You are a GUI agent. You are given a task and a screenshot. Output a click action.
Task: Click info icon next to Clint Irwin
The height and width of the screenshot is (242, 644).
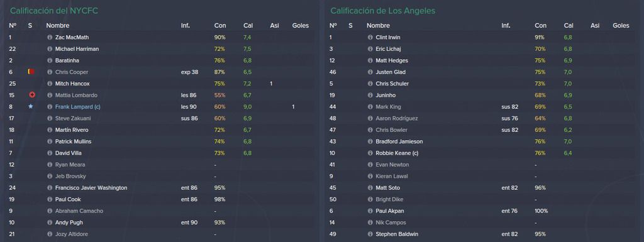pos(370,37)
